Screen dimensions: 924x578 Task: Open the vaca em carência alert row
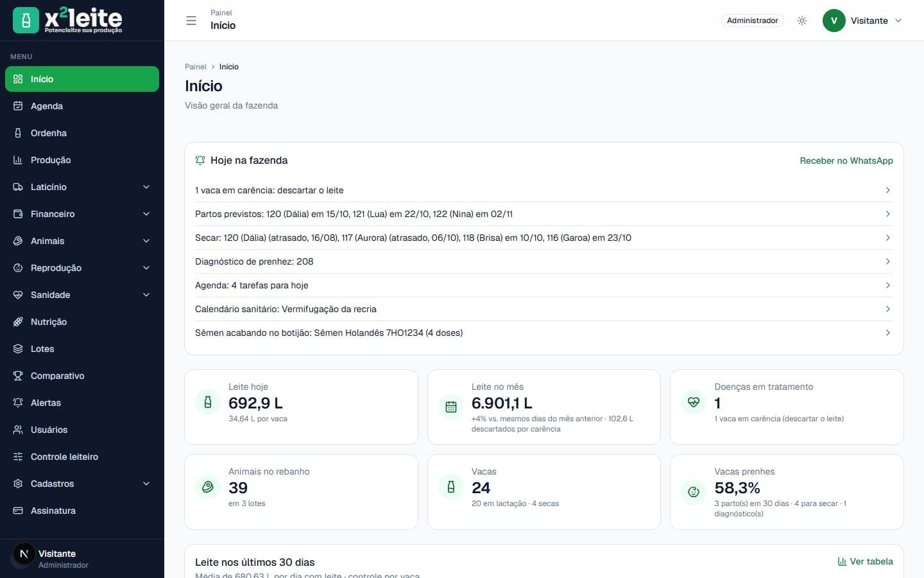click(x=543, y=190)
